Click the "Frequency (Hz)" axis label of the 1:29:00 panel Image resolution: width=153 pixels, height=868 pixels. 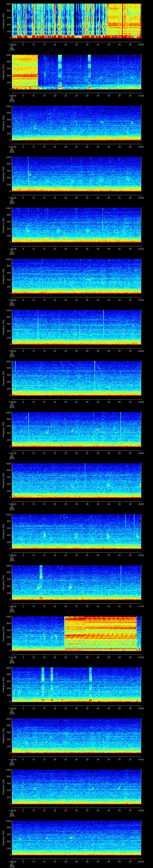(3, 21)
